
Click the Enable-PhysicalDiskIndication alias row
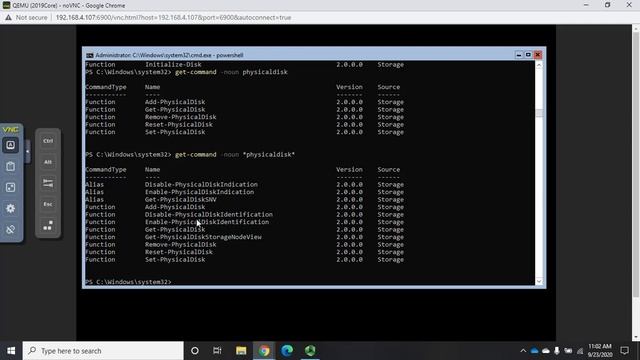click(244, 192)
